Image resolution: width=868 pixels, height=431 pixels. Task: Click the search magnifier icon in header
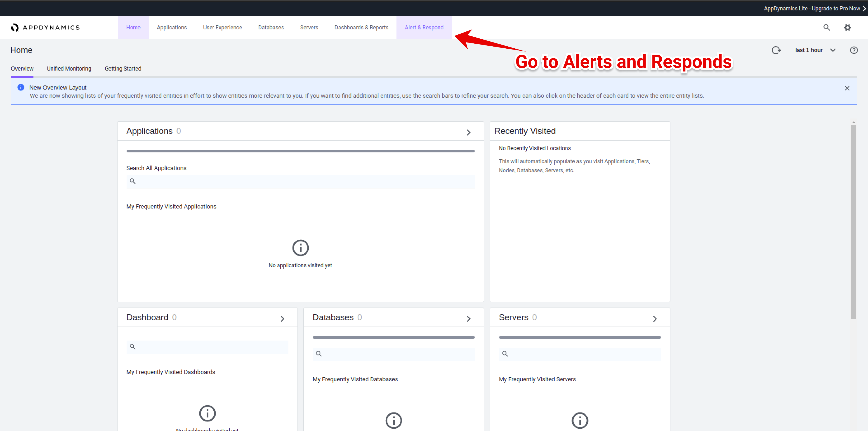[x=826, y=27]
